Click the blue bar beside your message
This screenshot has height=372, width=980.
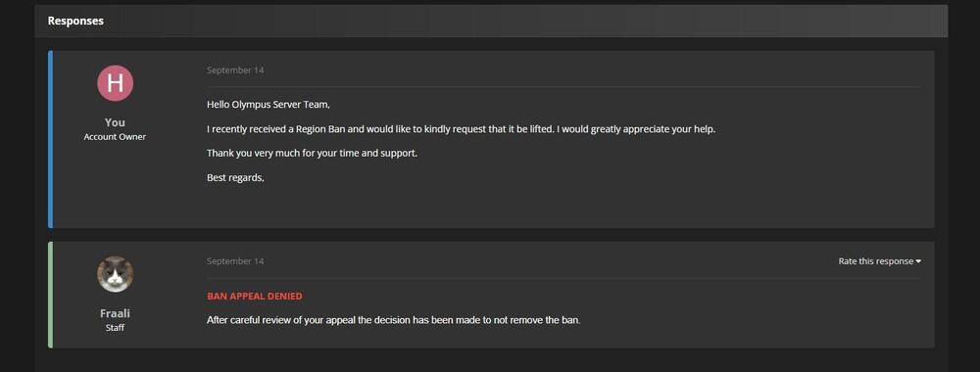click(x=51, y=139)
